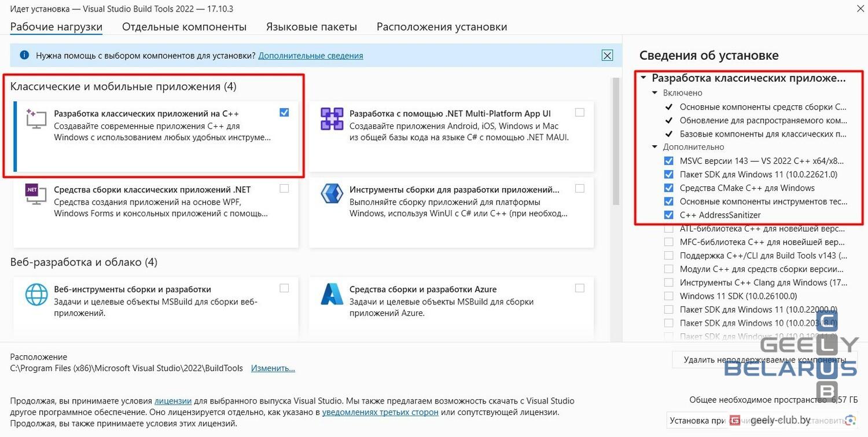868x437 pixels.
Task: Check Пакет SDK для Windows 11 (10.0.22000.0)
Action: 669,309
